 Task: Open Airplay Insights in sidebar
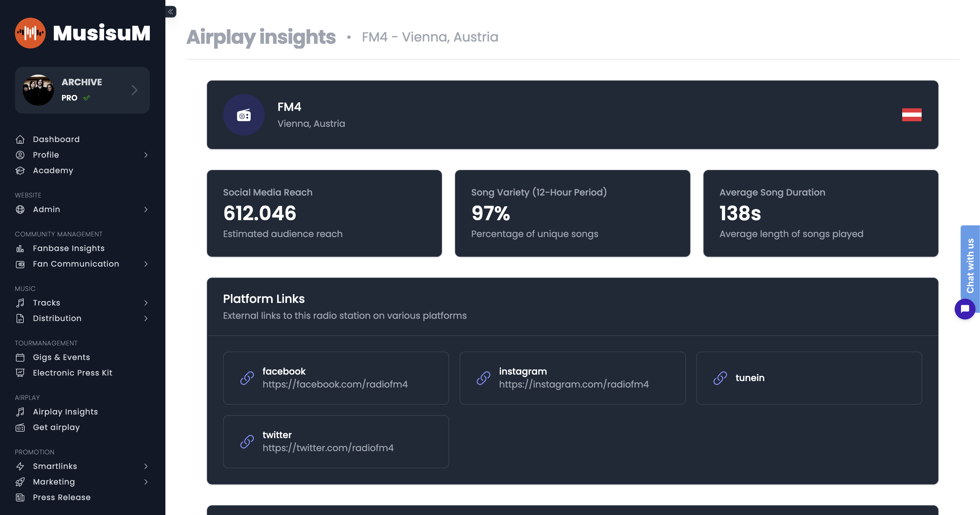click(66, 412)
